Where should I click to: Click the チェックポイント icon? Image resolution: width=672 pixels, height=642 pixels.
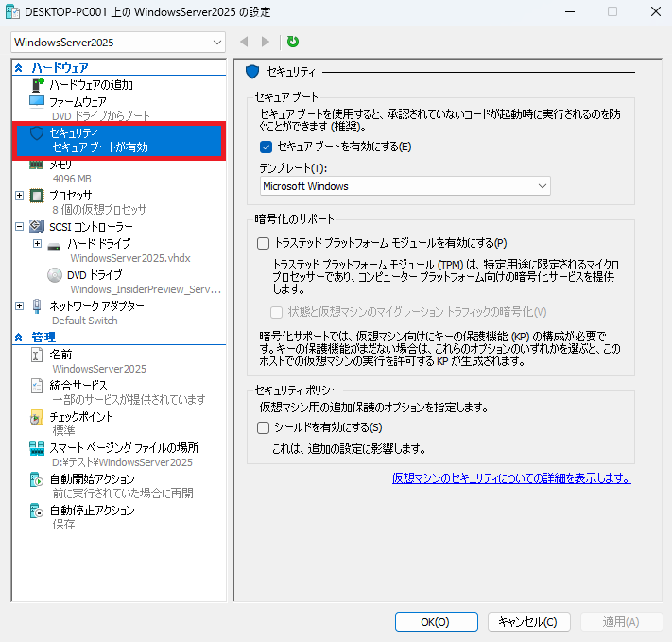pyautogui.click(x=37, y=417)
